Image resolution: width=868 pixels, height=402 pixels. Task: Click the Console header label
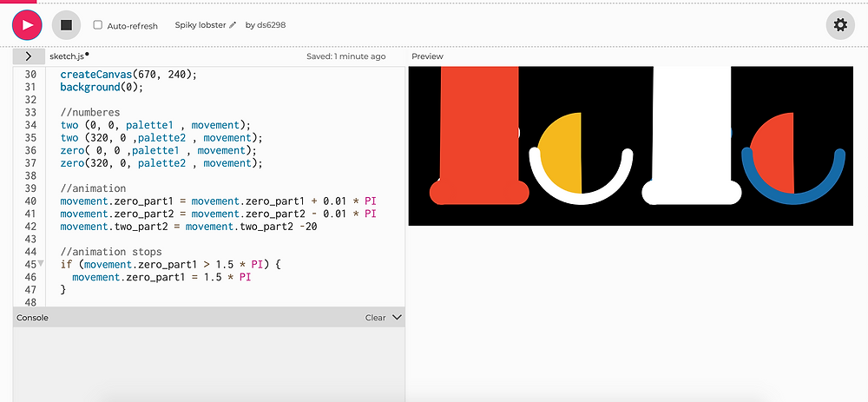tap(33, 318)
